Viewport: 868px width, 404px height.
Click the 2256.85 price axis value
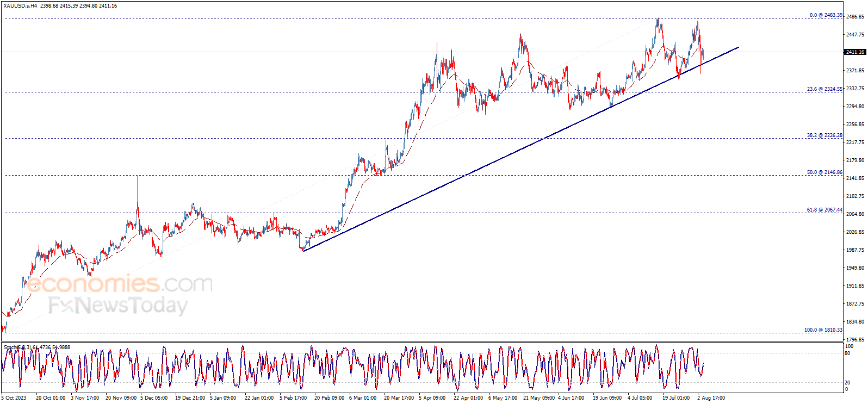point(855,125)
